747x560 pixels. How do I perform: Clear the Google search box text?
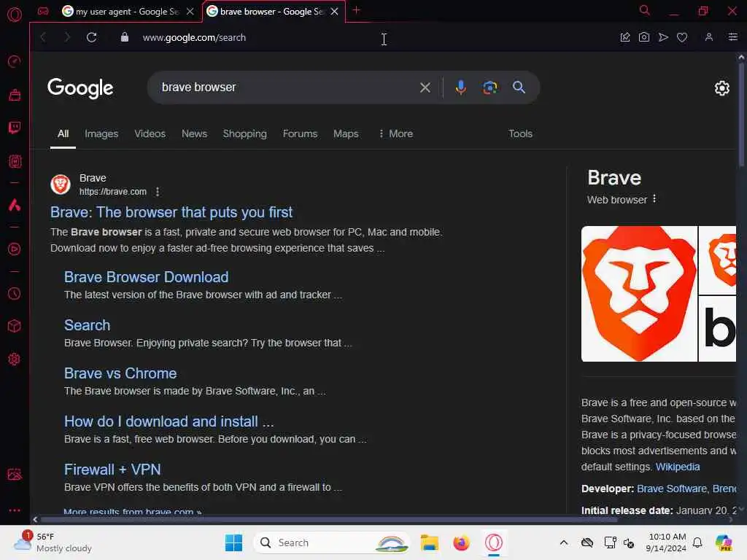pos(425,87)
